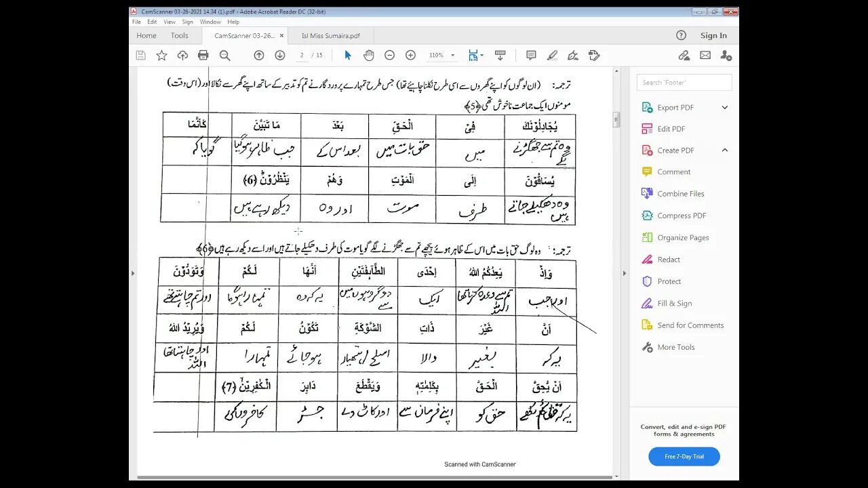The image size is (868, 488).
Task: Switch to the Tools tab
Action: (x=180, y=36)
